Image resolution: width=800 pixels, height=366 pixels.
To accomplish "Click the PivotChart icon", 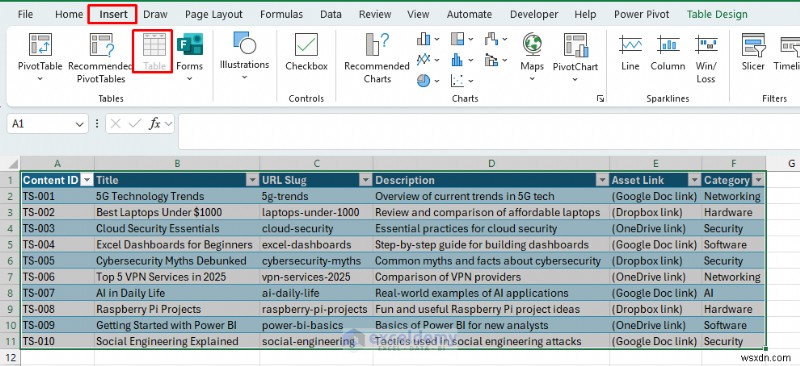I will pos(576,45).
